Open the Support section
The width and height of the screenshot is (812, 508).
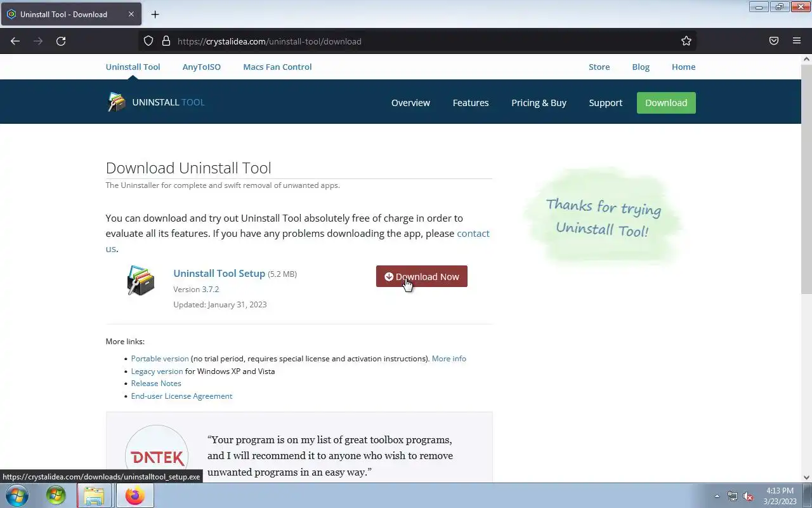point(605,103)
